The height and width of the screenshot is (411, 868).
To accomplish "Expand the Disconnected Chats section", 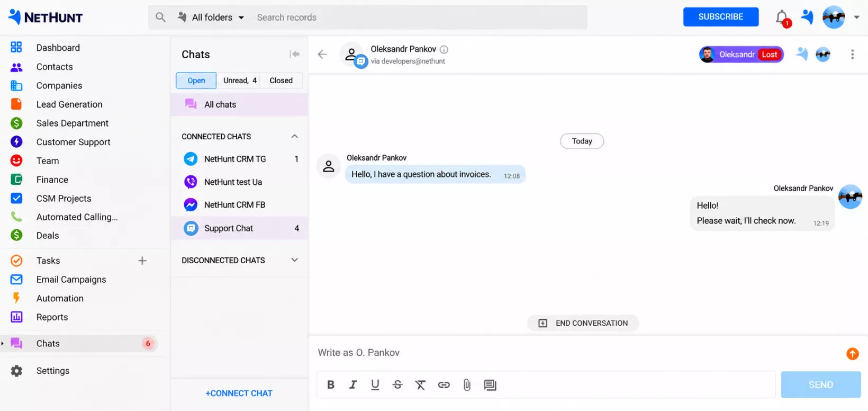I will pos(295,260).
